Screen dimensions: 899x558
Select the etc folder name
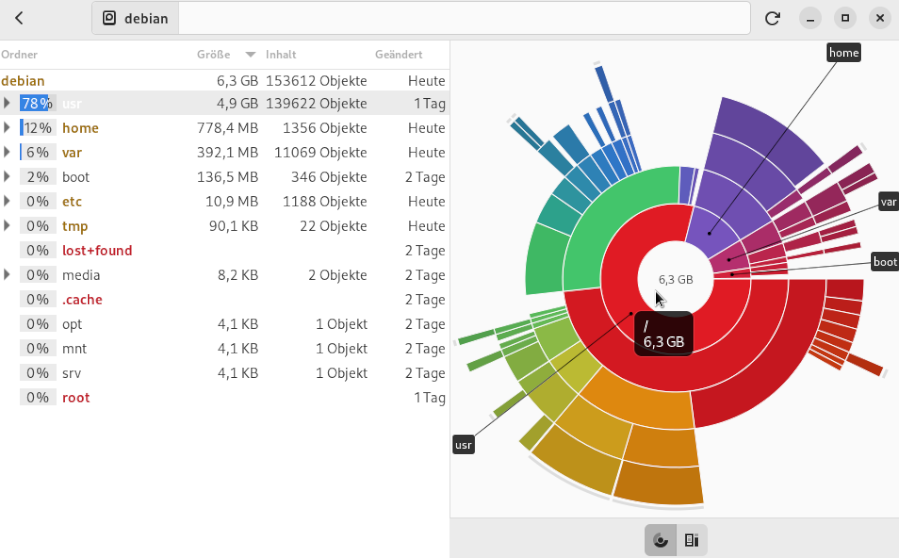tap(72, 202)
